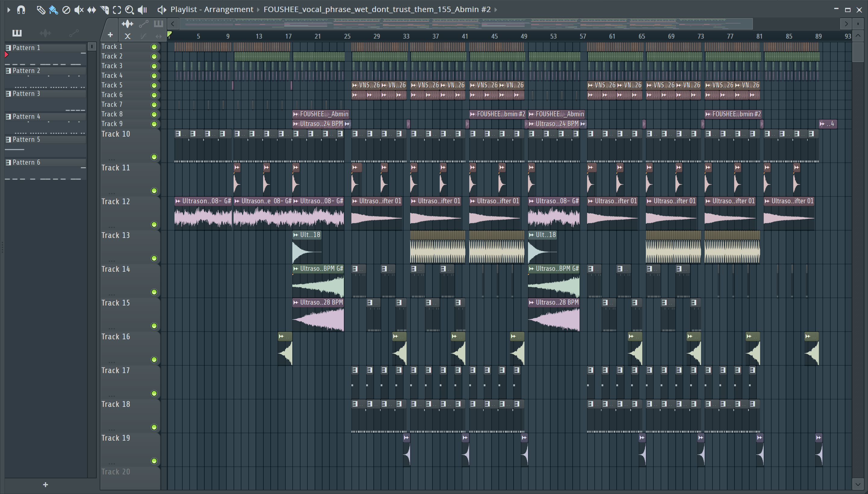Mute Track 2 using green light
Screen dimensions: 868x494
click(154, 56)
